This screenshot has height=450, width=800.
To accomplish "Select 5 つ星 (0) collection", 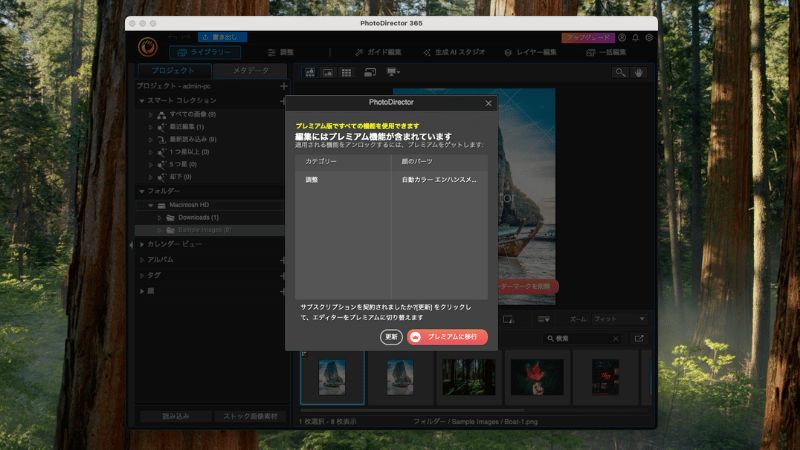I will (183, 164).
